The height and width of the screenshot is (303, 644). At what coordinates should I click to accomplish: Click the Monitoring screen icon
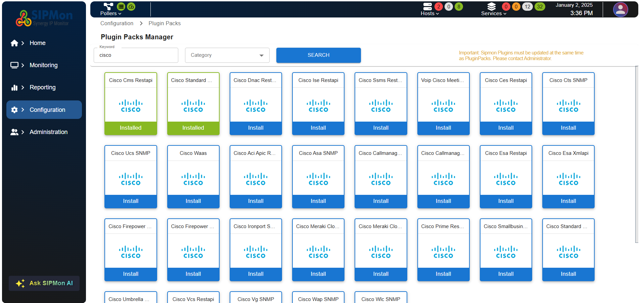point(14,65)
